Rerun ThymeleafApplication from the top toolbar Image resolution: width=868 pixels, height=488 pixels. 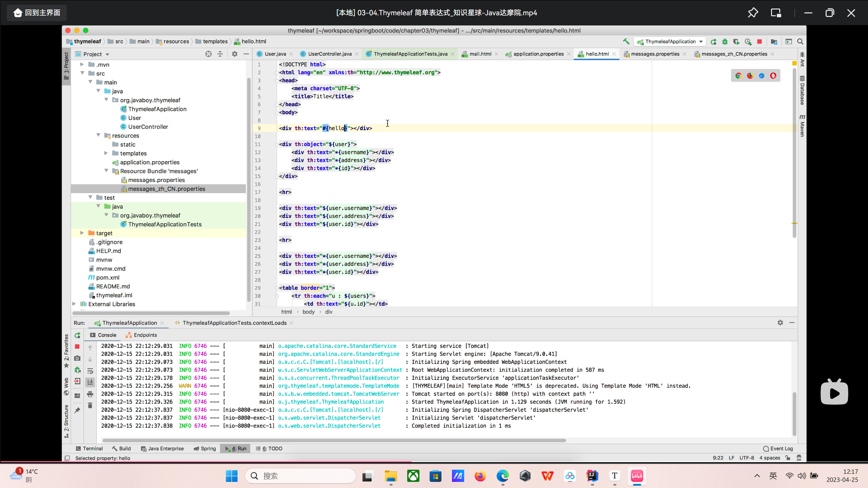[x=713, y=41]
